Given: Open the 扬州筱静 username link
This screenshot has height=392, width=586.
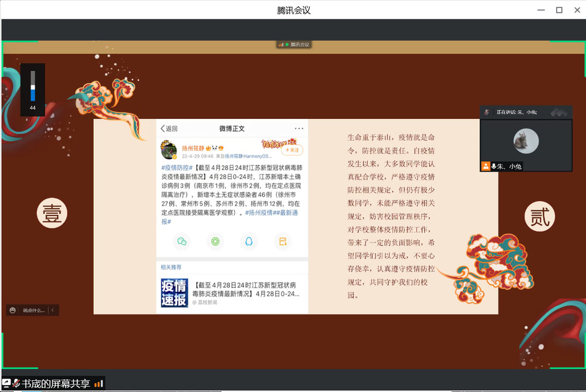Looking at the screenshot, I should coord(193,148).
